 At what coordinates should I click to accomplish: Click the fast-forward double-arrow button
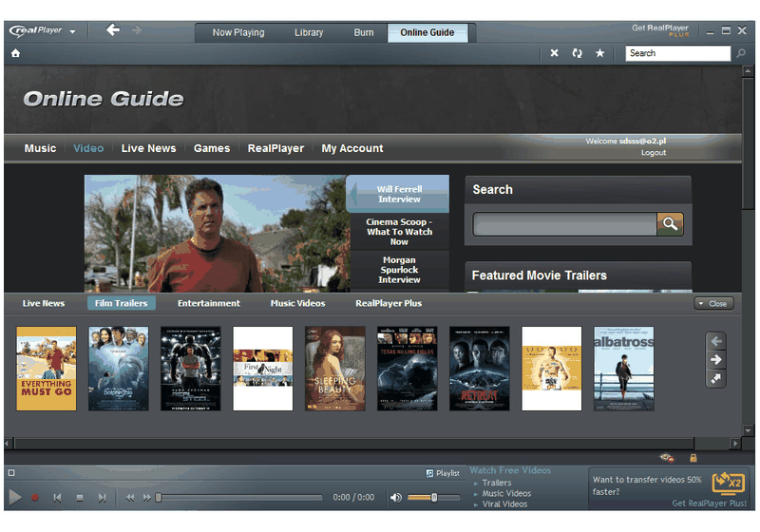point(146,498)
